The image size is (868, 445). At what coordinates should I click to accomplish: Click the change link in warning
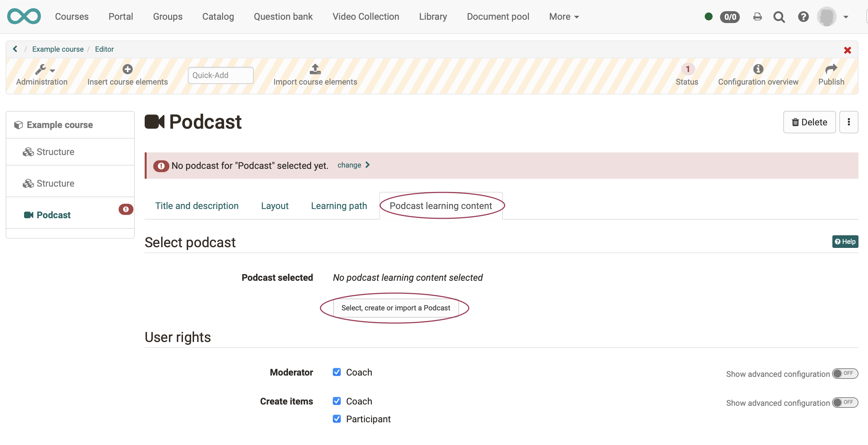(x=349, y=165)
